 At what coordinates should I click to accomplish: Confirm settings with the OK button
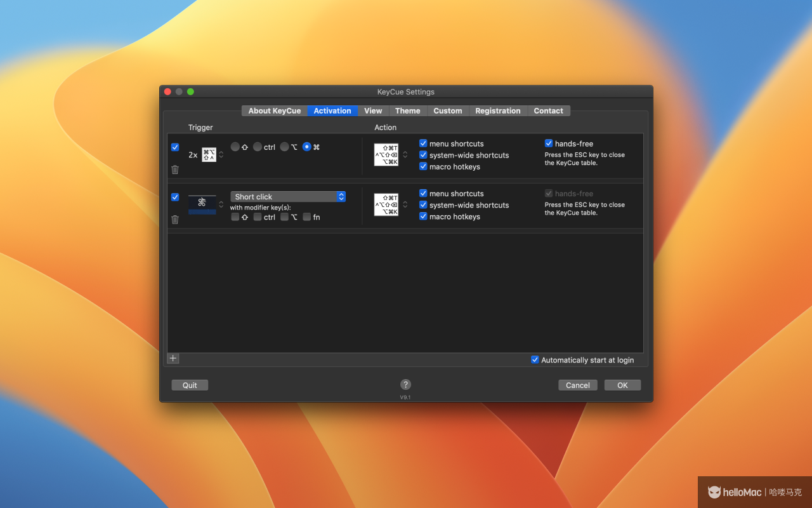coord(622,385)
